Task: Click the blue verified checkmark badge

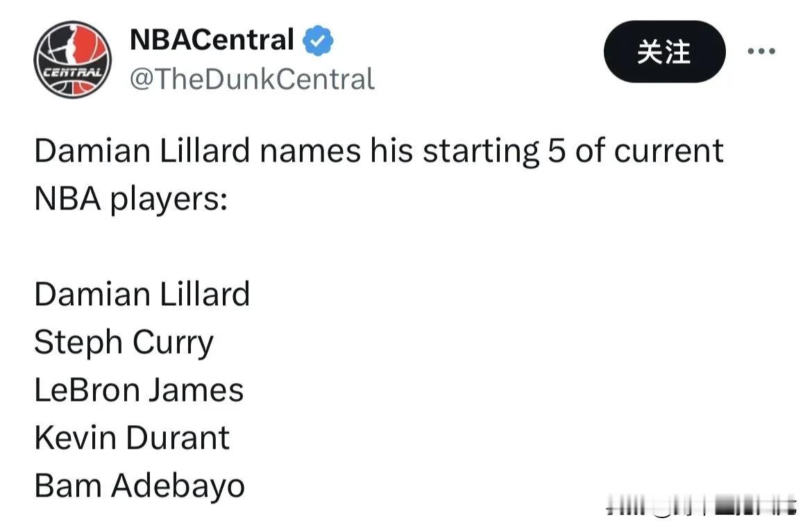Action: [x=317, y=40]
